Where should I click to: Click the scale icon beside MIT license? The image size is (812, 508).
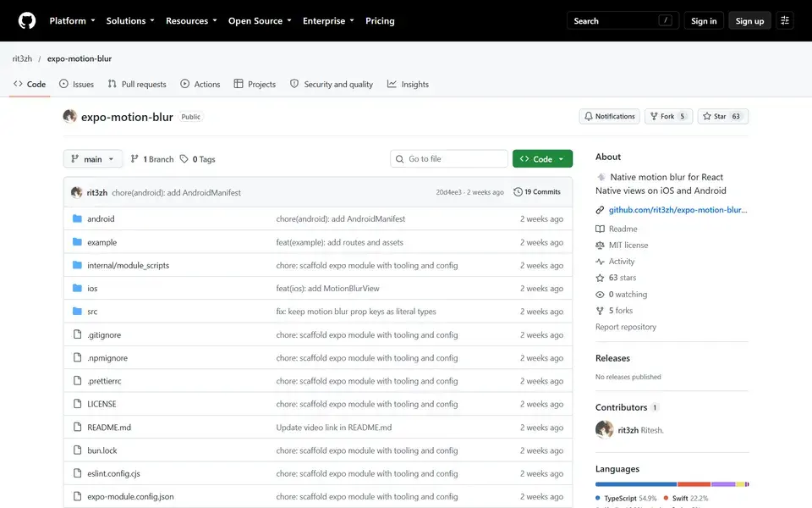pos(600,246)
